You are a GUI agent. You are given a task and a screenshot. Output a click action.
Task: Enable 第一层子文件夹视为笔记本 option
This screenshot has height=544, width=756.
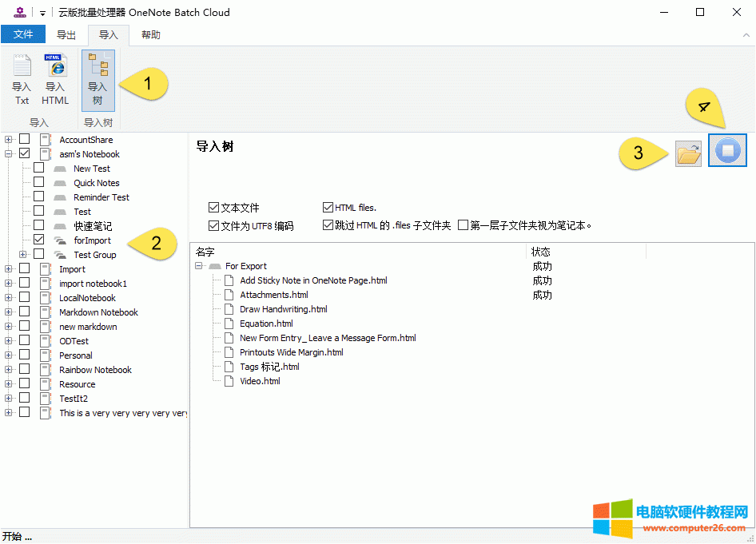[464, 224]
